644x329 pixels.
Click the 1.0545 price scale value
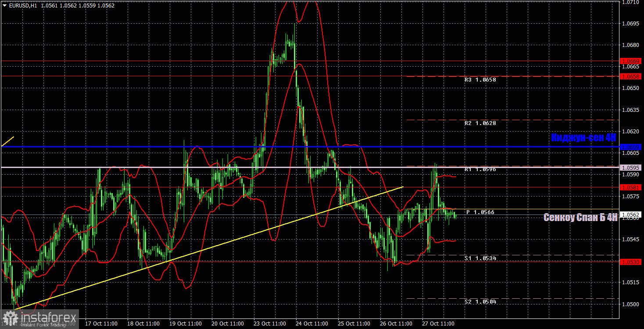pyautogui.click(x=631, y=240)
